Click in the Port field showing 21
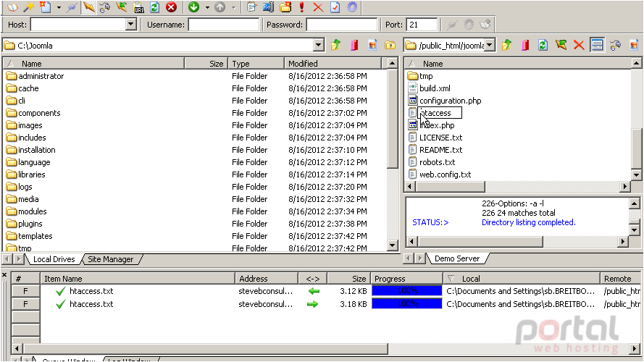 point(422,25)
